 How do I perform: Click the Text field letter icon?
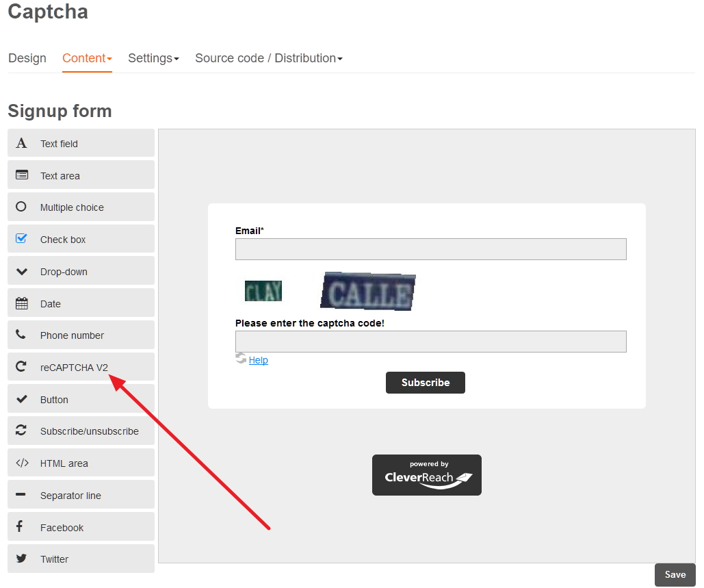pos(21,144)
